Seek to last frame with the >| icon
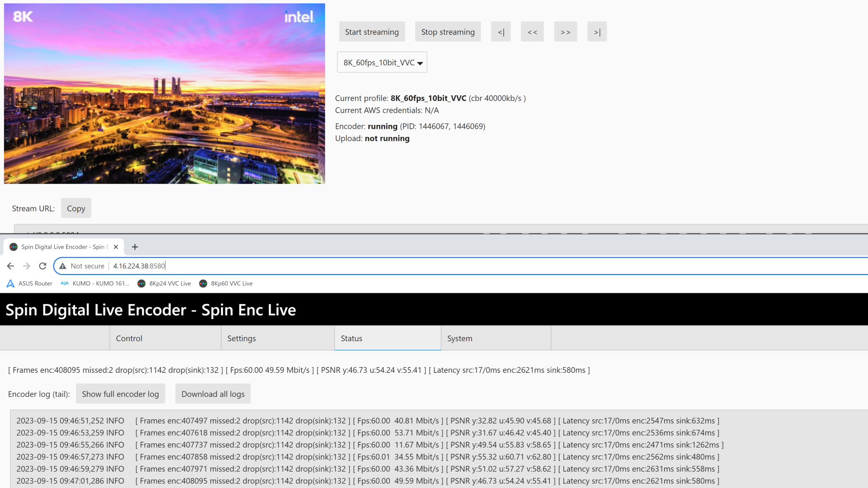This screenshot has width=868, height=488. click(x=597, y=31)
